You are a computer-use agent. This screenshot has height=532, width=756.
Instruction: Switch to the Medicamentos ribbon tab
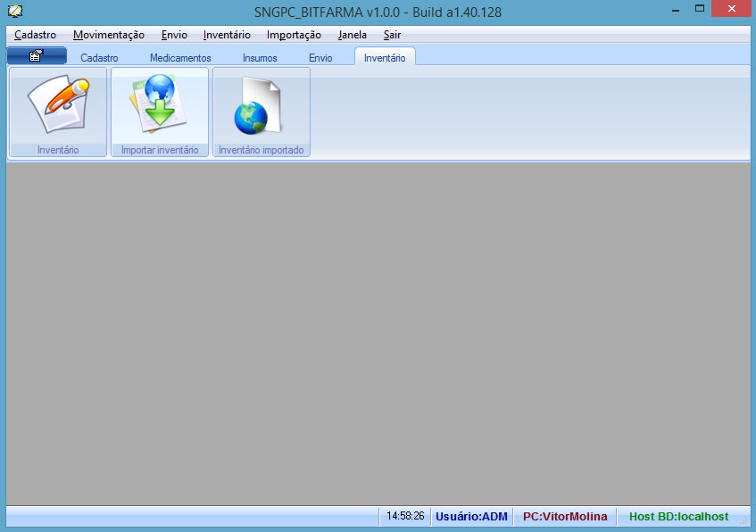click(180, 57)
